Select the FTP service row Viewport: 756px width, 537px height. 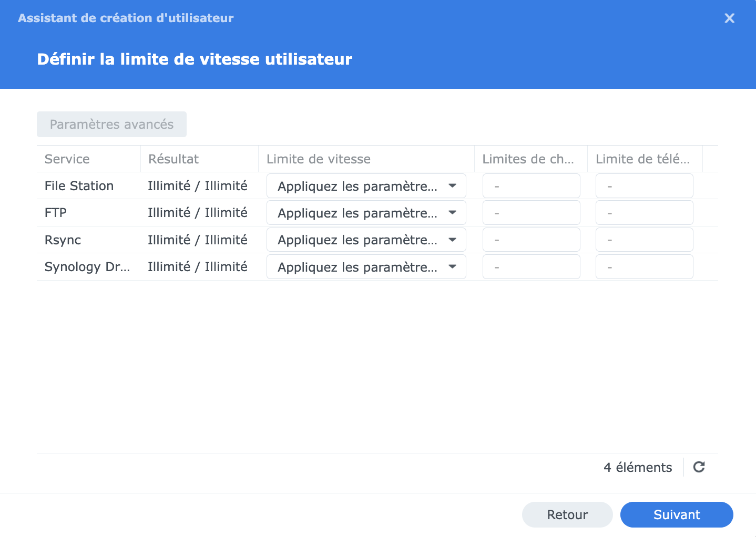(x=377, y=213)
